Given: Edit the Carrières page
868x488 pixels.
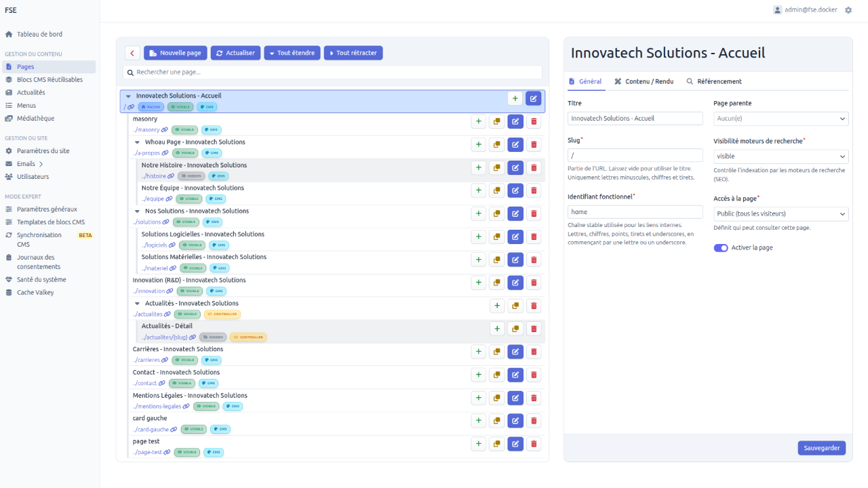Looking at the screenshot, I should tap(515, 352).
